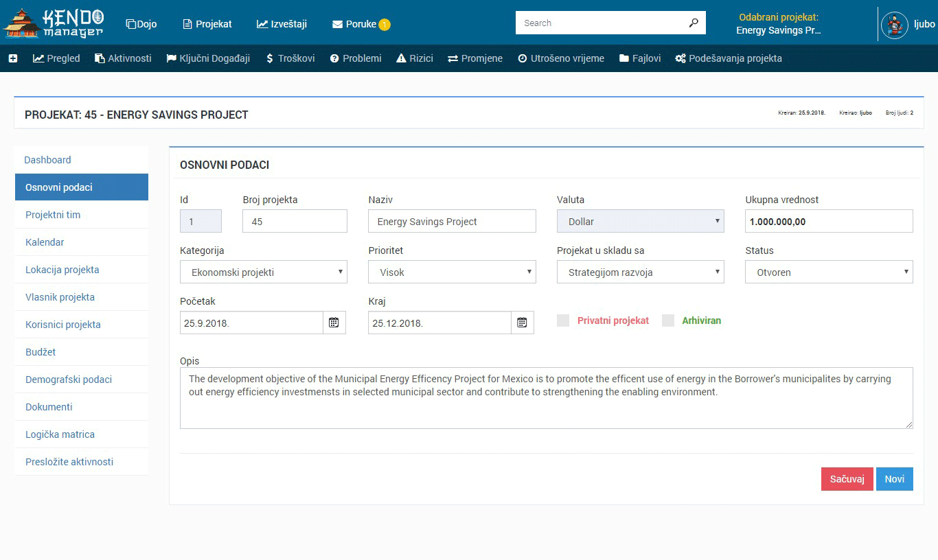Click the blue Novi button

click(x=895, y=479)
